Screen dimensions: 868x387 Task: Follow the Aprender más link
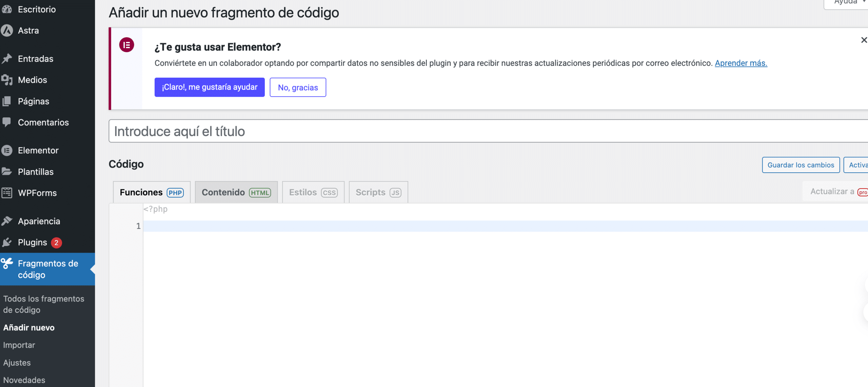click(741, 63)
